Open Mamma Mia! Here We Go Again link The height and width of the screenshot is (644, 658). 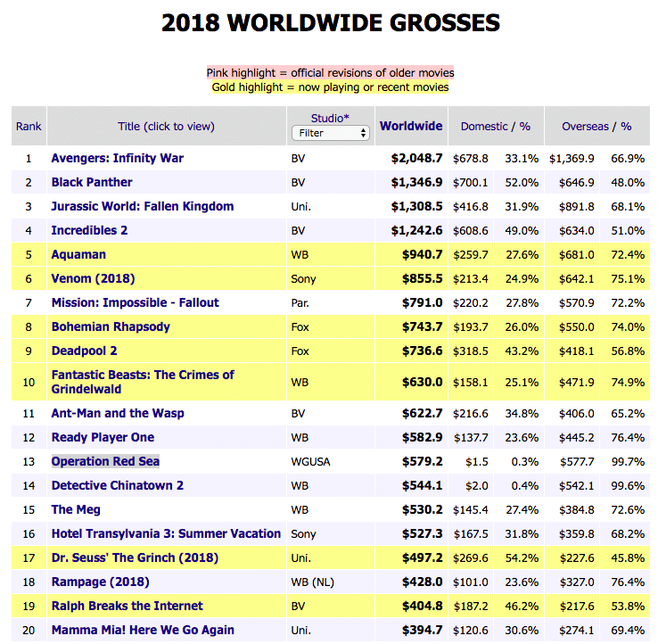(x=143, y=630)
